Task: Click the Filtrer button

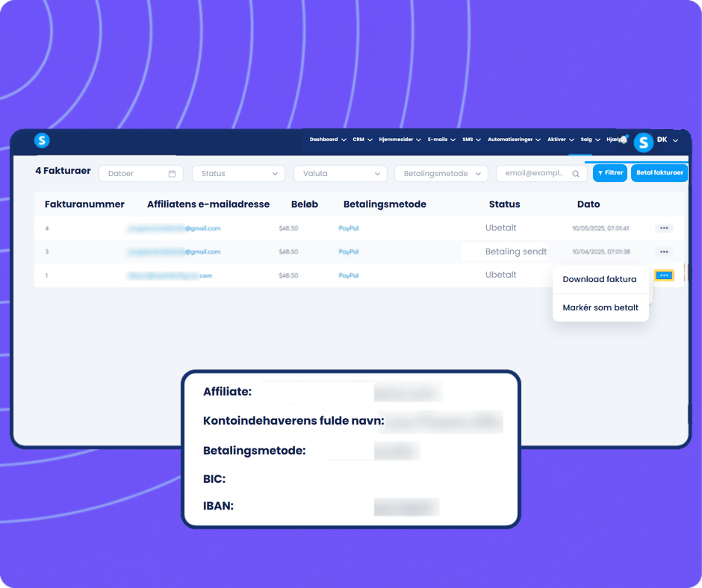Action: 610,173
